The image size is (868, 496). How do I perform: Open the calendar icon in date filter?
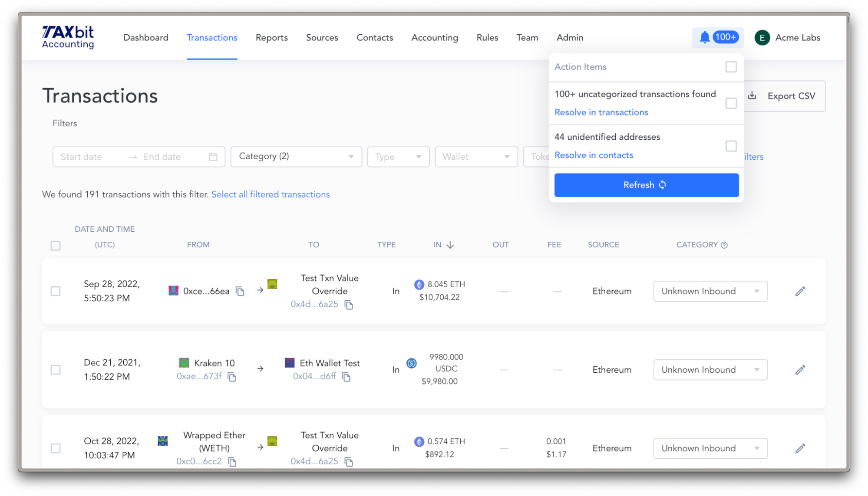(213, 157)
